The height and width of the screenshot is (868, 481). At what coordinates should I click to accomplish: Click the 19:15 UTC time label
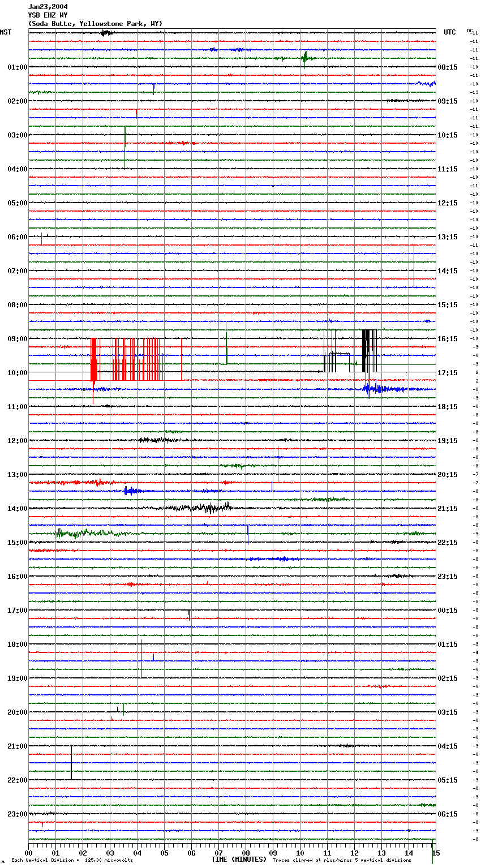point(448,441)
